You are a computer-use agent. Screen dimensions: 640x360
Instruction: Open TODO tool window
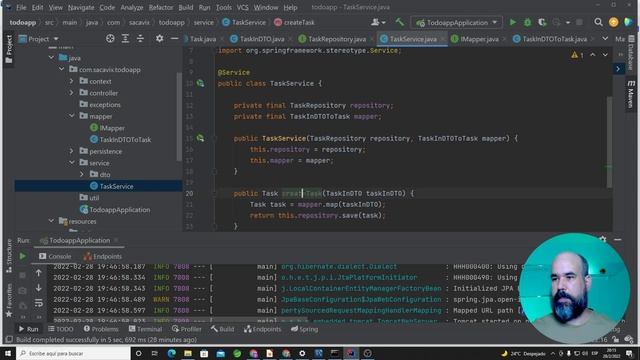pos(61,329)
